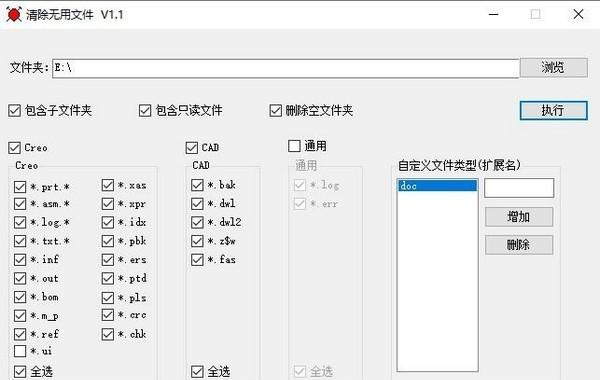Toggle the *.xpr checkbox

coord(108,204)
